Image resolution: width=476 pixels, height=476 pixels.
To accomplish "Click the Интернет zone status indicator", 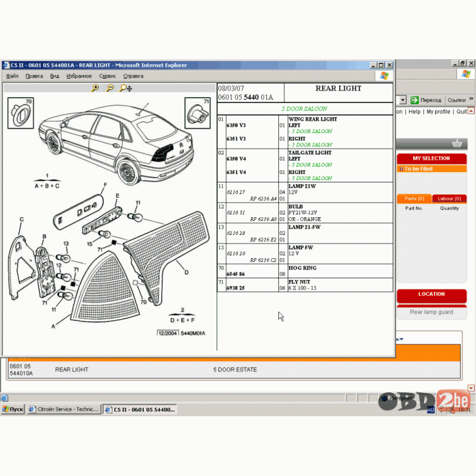I will tap(397, 398).
